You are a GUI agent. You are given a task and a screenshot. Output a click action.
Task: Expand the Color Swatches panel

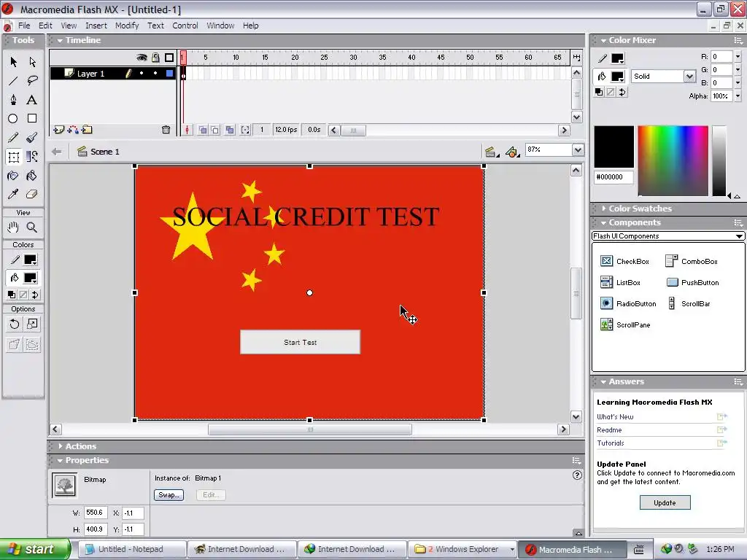(x=603, y=209)
